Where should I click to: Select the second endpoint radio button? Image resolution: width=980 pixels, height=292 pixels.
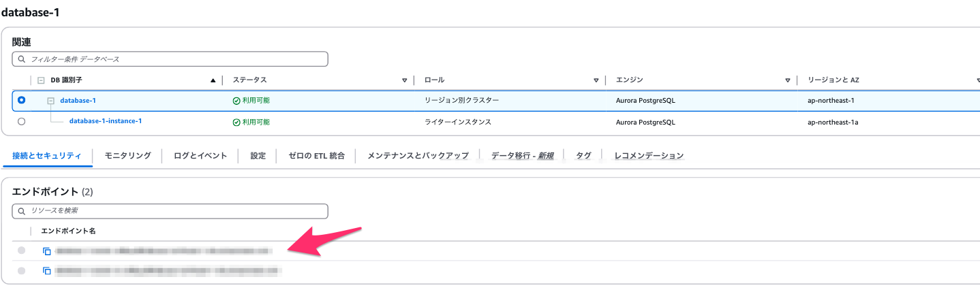pyautogui.click(x=21, y=271)
